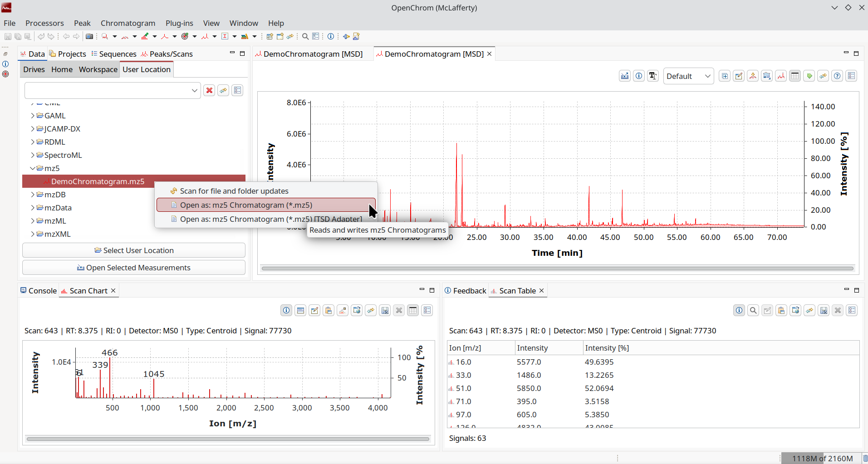Click the red target icon on left sidebar
Viewport: 868px width, 464px height.
point(5,74)
